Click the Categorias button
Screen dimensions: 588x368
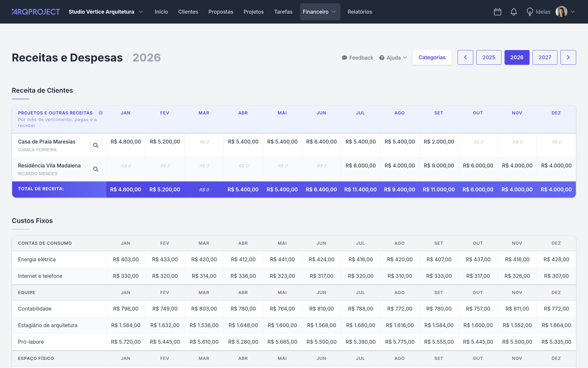[432, 57]
